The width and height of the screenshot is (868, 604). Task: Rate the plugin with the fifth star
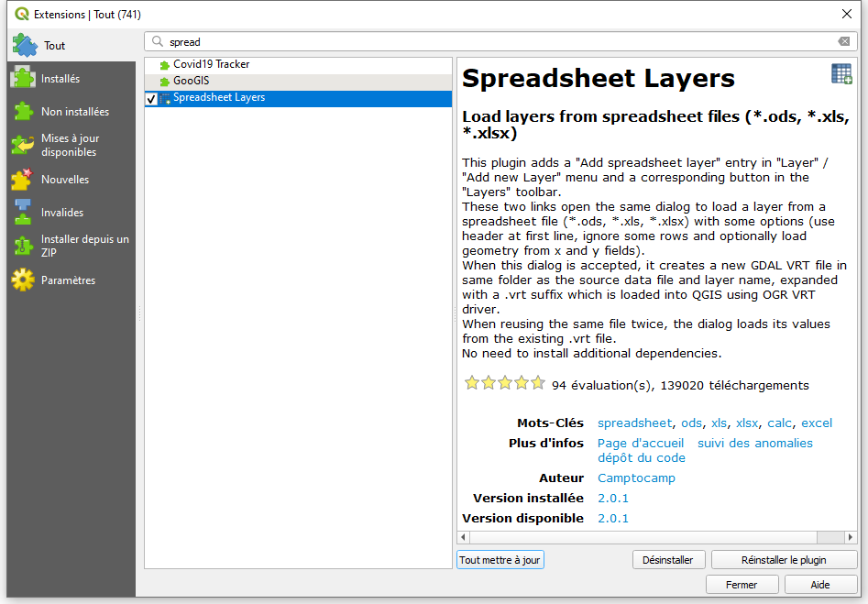[x=538, y=383]
